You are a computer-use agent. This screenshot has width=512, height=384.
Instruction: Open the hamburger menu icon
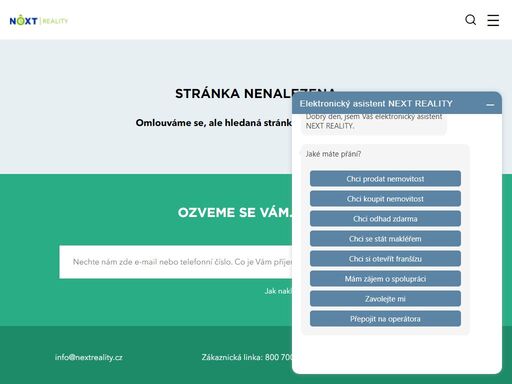(493, 20)
